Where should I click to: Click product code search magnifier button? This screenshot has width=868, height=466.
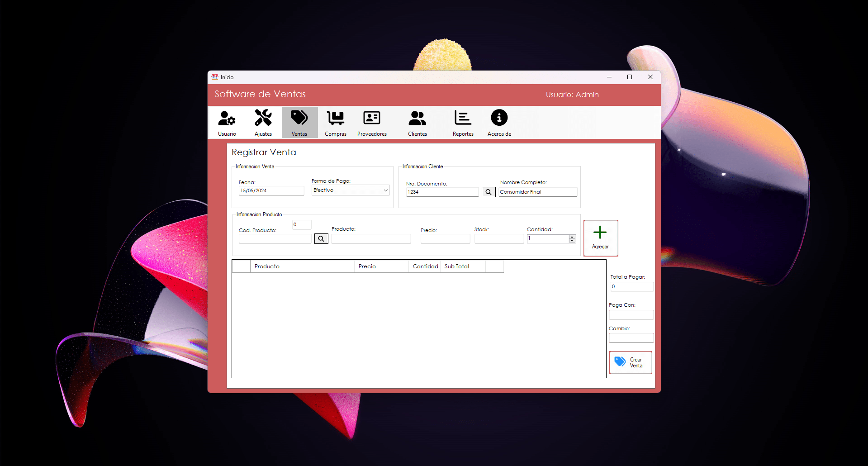[x=321, y=239]
